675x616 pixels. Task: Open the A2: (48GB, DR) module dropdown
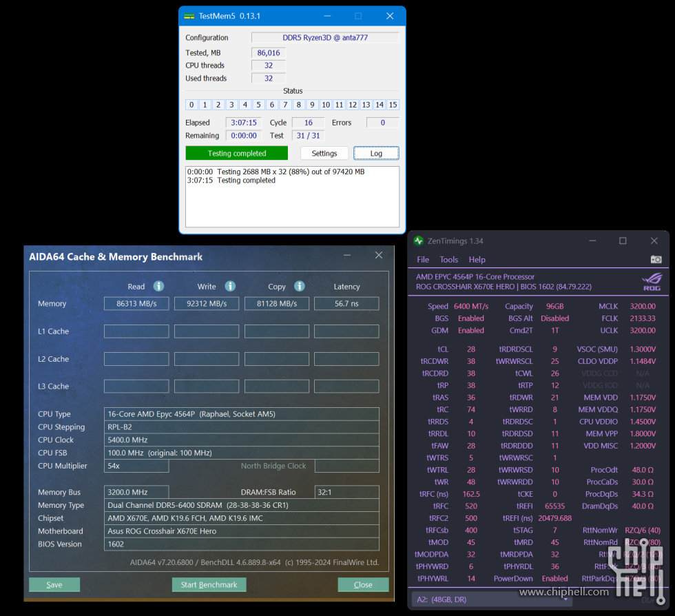coord(492,599)
